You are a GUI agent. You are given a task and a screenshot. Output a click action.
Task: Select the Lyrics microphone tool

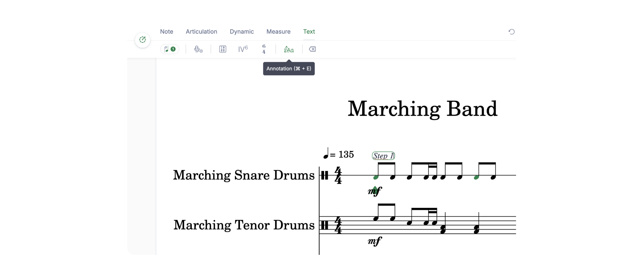pyautogui.click(x=198, y=49)
